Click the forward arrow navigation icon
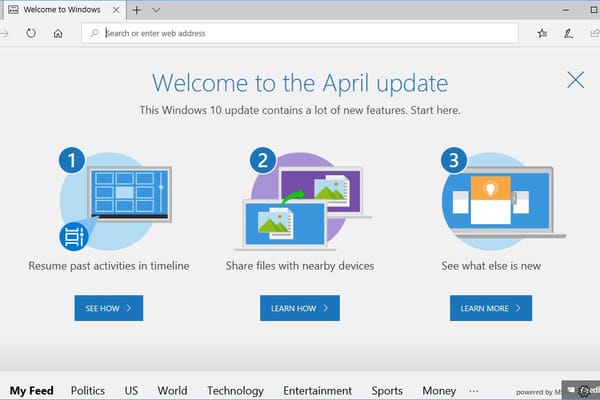Image resolution: width=600 pixels, height=400 pixels. [4, 33]
